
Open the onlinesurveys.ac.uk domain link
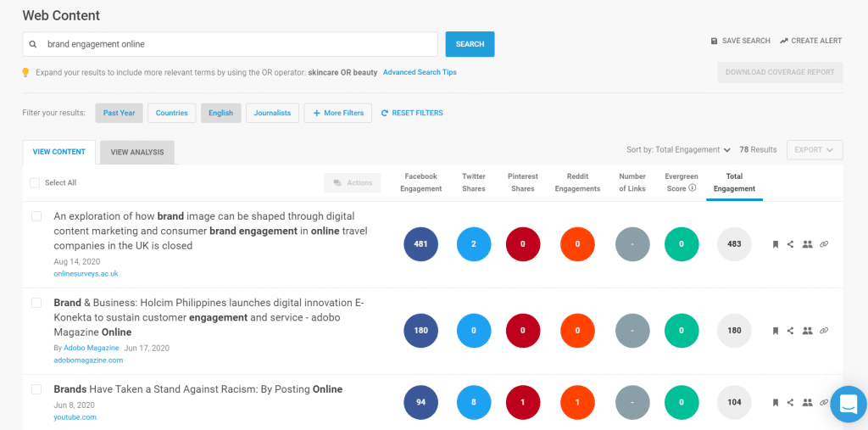pyautogui.click(x=86, y=274)
